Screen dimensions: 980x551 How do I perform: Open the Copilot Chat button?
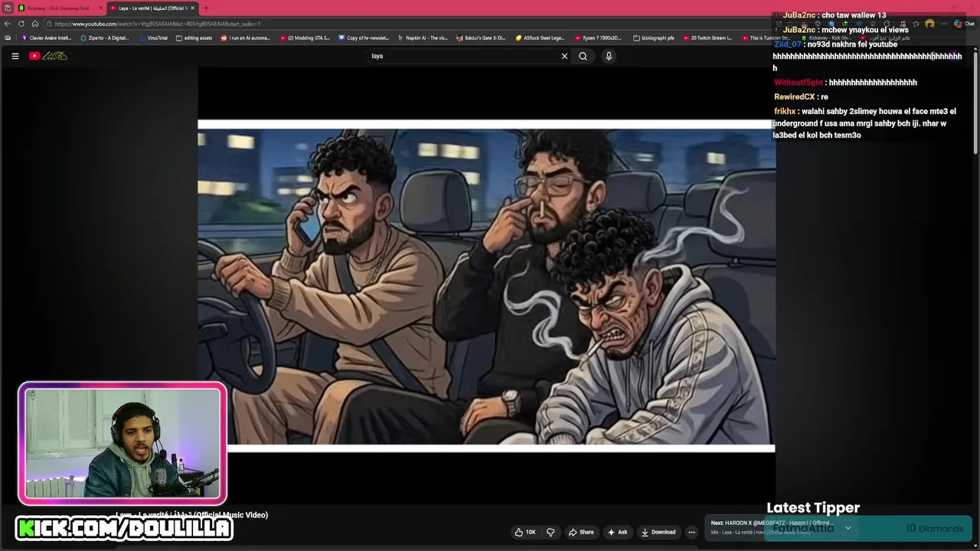tap(964, 24)
